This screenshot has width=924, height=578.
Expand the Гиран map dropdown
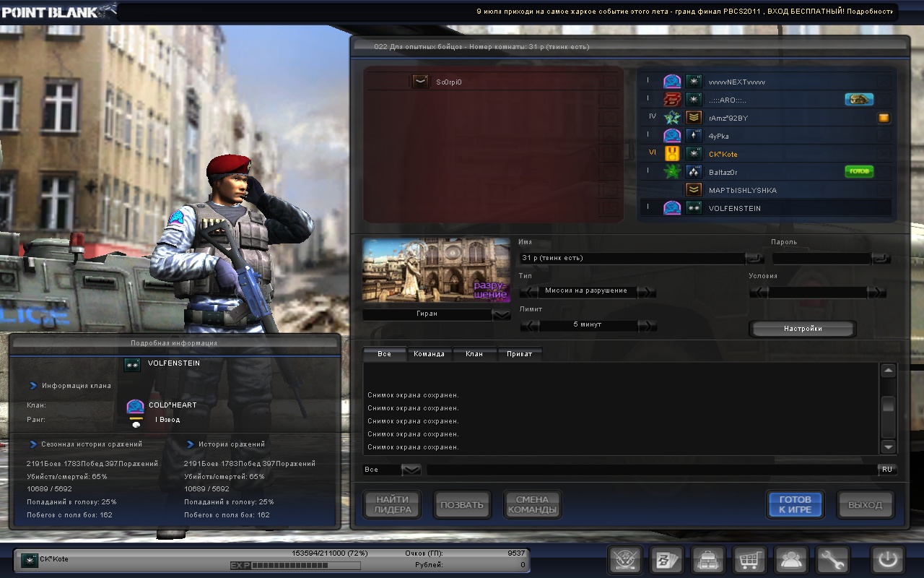coord(500,314)
